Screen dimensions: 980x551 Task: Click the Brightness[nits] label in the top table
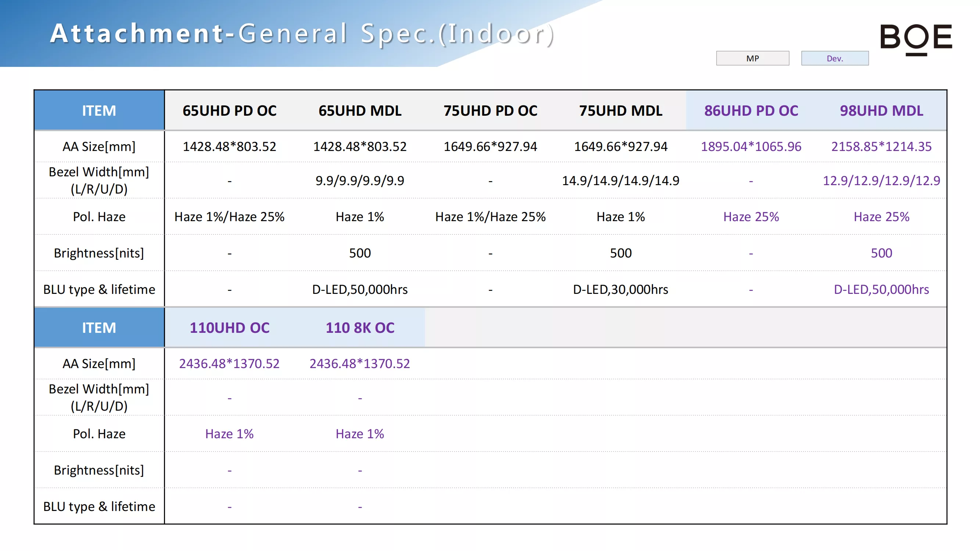point(99,253)
